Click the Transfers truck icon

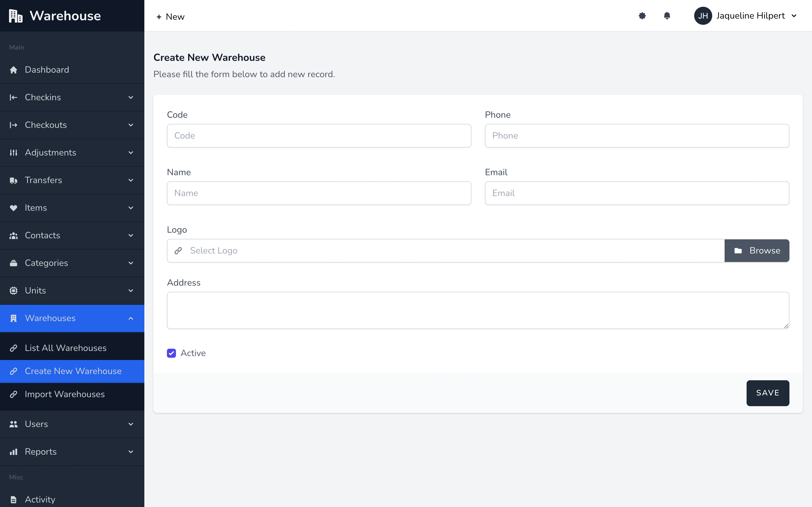pyautogui.click(x=14, y=180)
